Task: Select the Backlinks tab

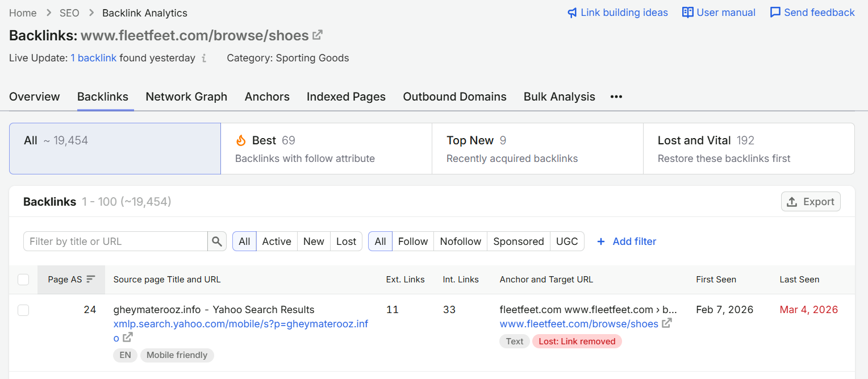Action: 103,97
